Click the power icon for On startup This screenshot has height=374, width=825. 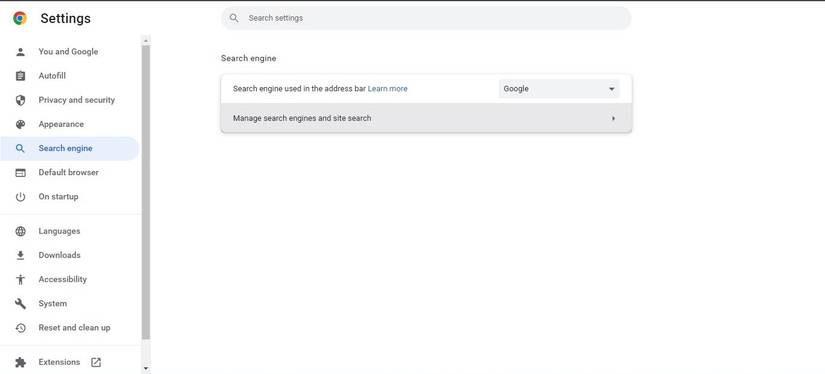tap(21, 197)
